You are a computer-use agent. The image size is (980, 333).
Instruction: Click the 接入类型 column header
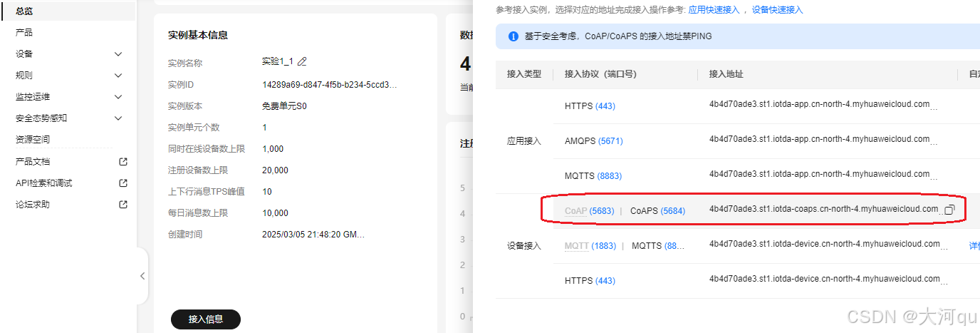tap(524, 74)
